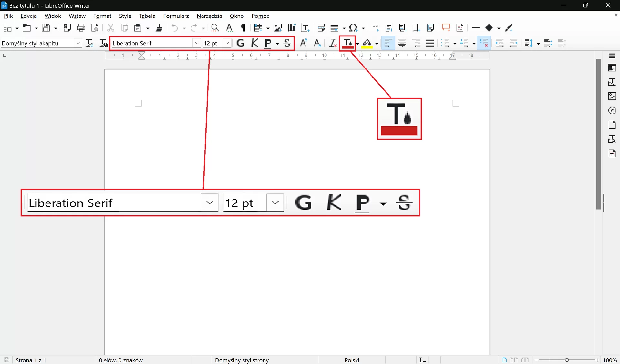Open font size dropdown arrow
The image size is (620, 364).
[227, 43]
